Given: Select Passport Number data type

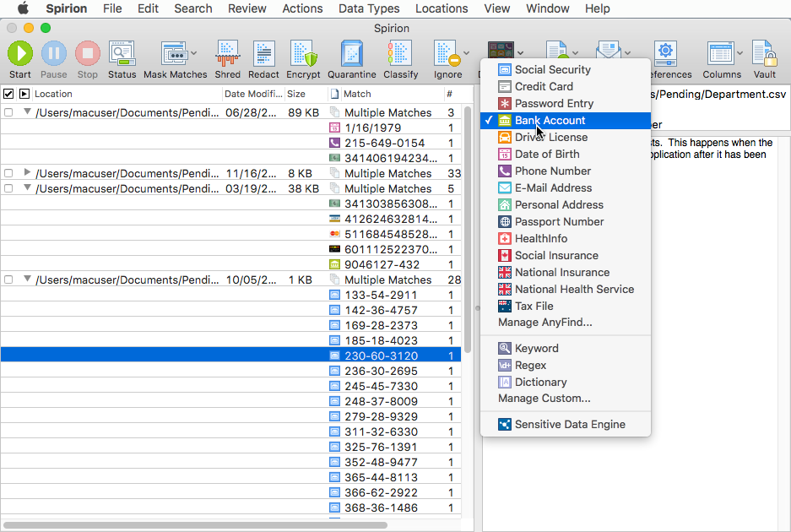Looking at the screenshot, I should tap(566, 221).
